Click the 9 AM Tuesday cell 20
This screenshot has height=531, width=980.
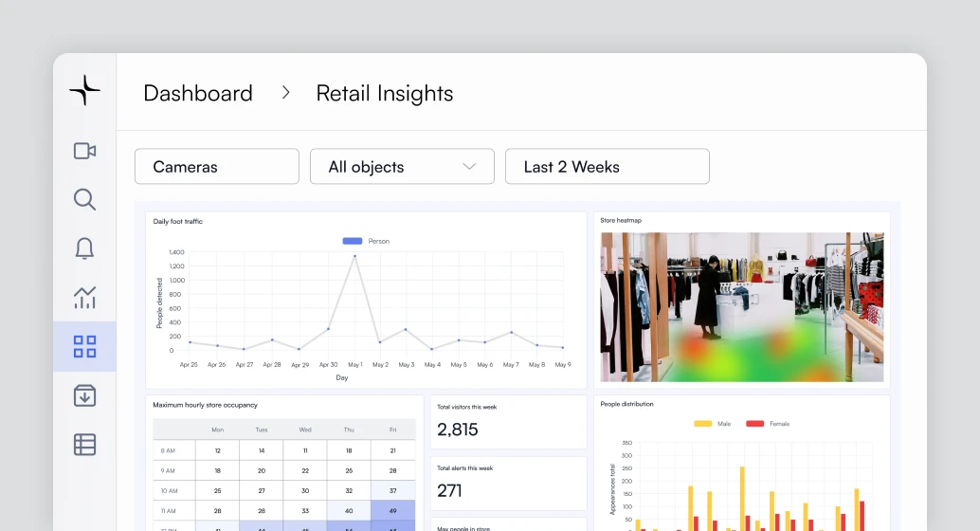tap(262, 470)
